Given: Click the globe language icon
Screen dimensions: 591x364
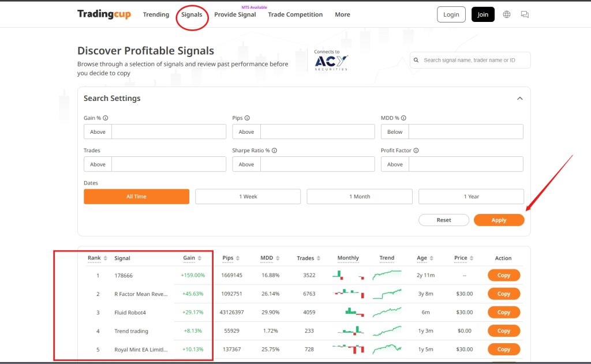Looking at the screenshot, I should tap(507, 14).
